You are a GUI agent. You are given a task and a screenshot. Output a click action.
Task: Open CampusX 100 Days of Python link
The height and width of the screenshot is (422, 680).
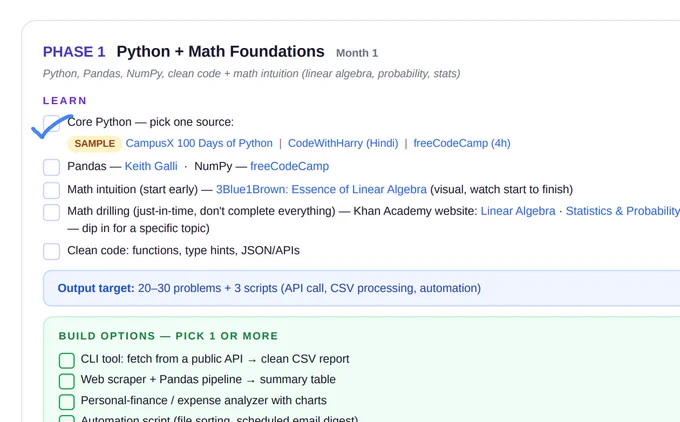click(x=199, y=143)
